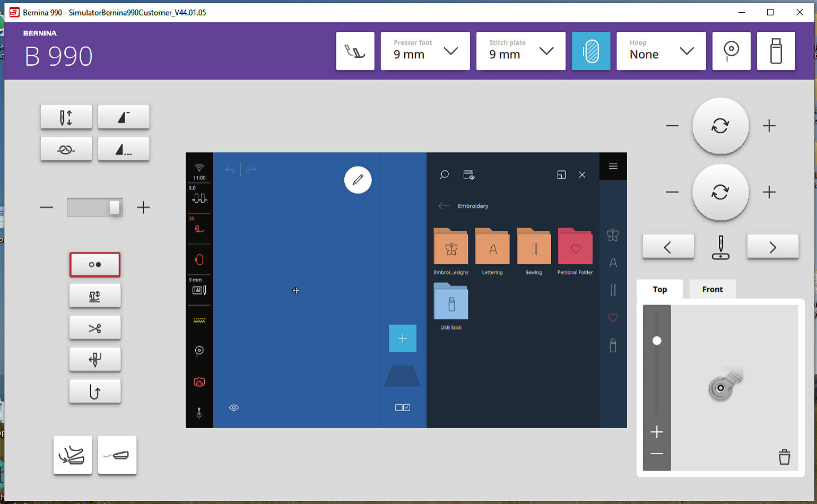Click the red-outlined start/stop button
817x504 pixels.
(95, 265)
